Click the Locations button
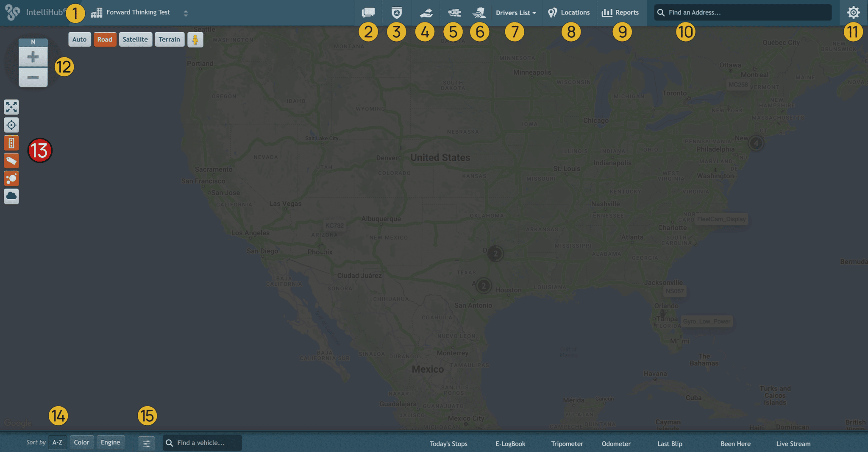The height and width of the screenshot is (452, 868). point(569,13)
